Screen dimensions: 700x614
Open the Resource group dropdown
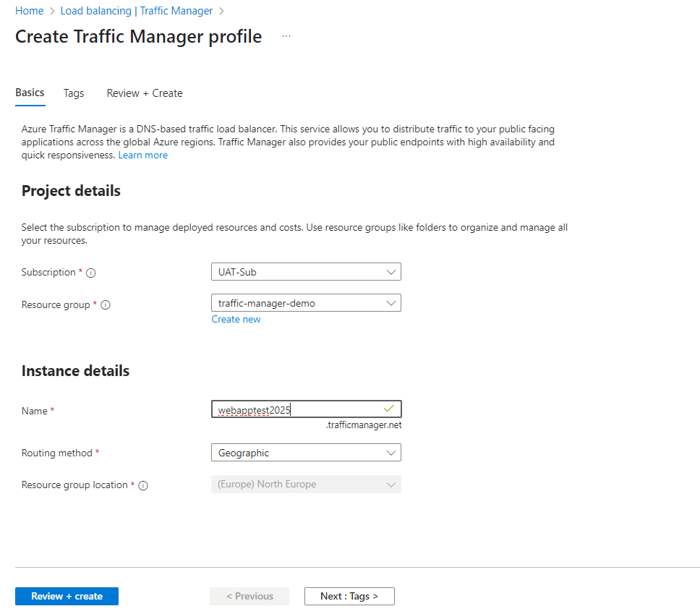(x=305, y=303)
